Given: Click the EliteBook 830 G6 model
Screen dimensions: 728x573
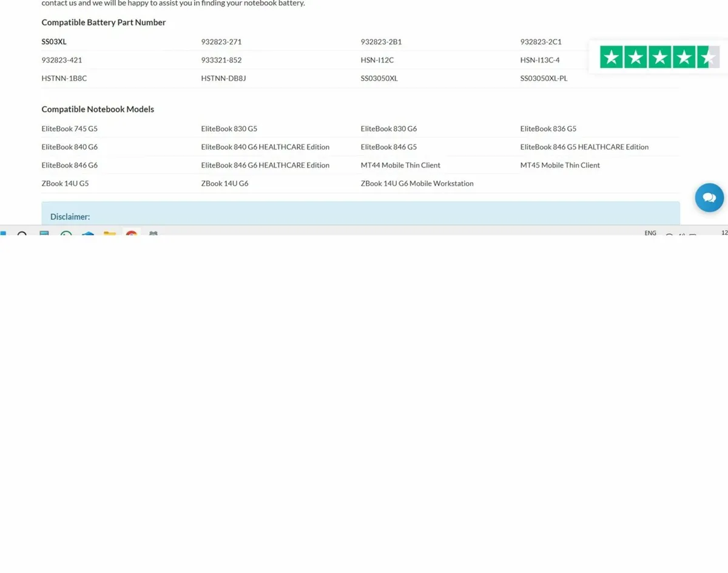Looking at the screenshot, I should (x=389, y=129).
